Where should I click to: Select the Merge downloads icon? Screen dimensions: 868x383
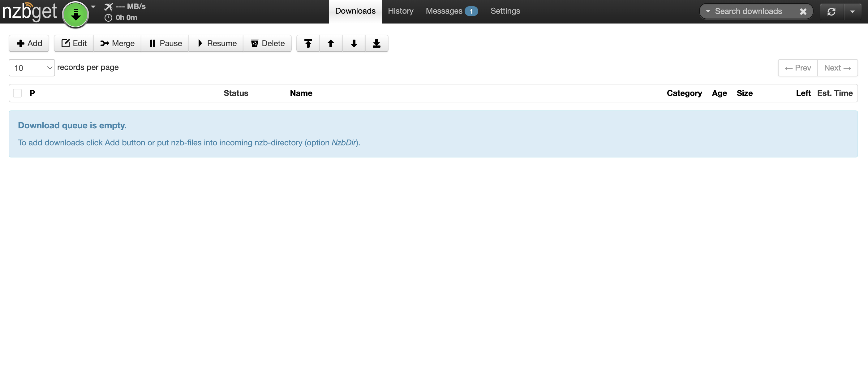click(x=117, y=43)
